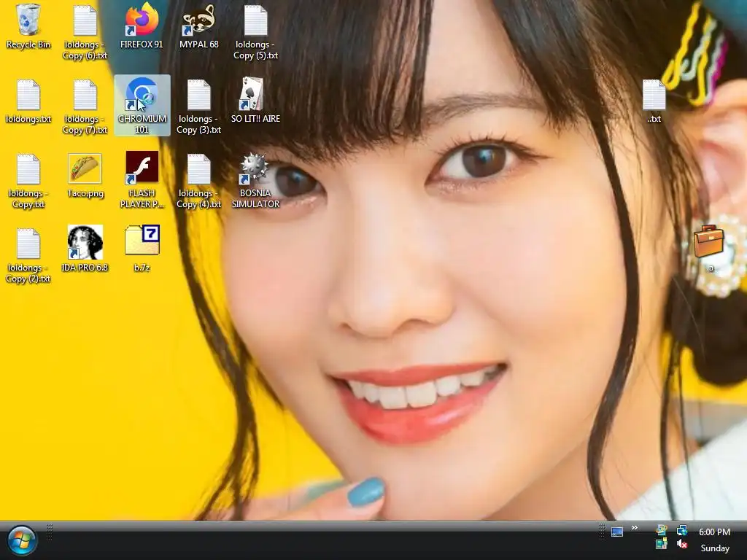747x560 pixels.
Task: Open the Windows Start menu orb
Action: click(21, 541)
